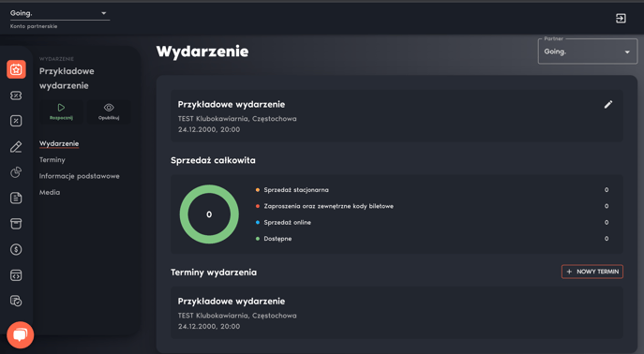Click the Dostępne label
Viewport: 644px width, 354px height.
[x=277, y=239]
